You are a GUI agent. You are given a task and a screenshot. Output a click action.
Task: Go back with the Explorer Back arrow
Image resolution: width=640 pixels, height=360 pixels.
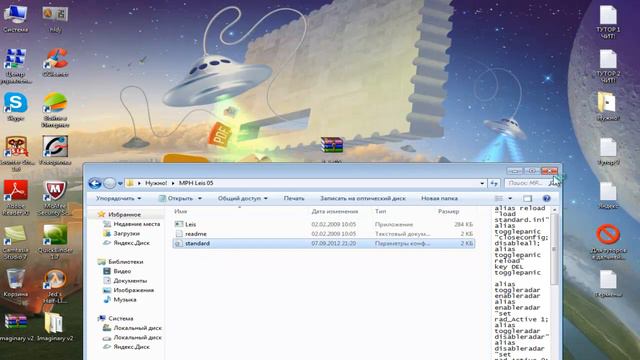(95, 183)
